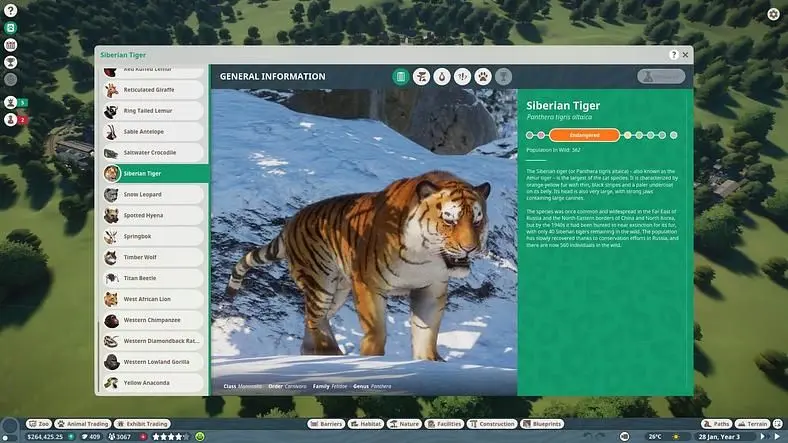Click the Titan Beetle portrait icon
788x443 pixels.
point(111,278)
